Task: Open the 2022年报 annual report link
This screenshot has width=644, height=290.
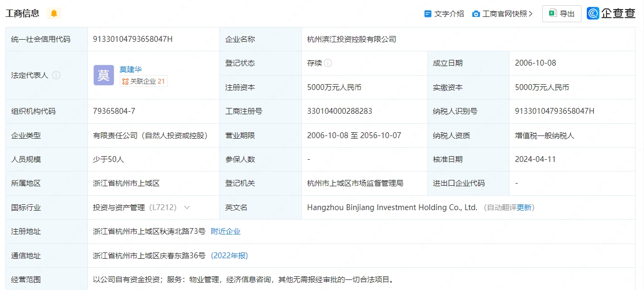Action: pyautogui.click(x=229, y=256)
